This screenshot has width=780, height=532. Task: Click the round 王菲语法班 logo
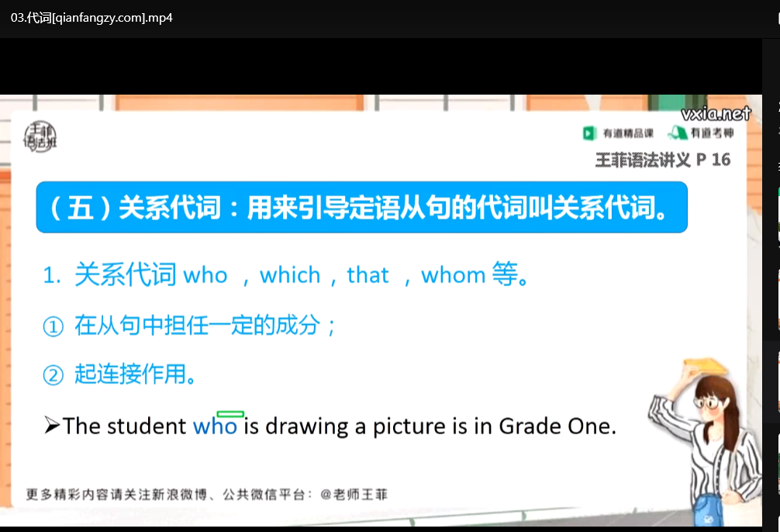click(40, 136)
